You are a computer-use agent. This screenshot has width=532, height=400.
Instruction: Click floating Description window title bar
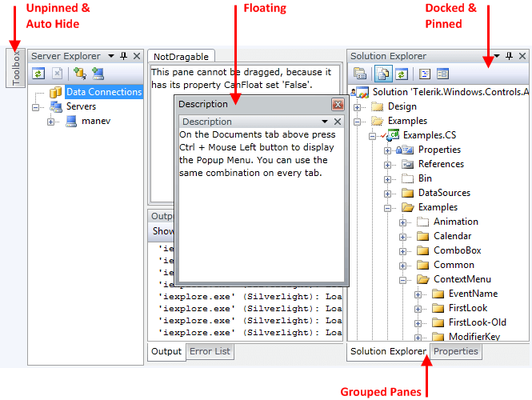tap(254, 104)
